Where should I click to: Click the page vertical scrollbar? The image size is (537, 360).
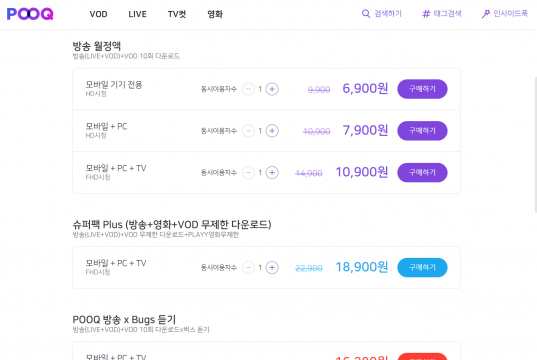pyautogui.click(x=535, y=144)
